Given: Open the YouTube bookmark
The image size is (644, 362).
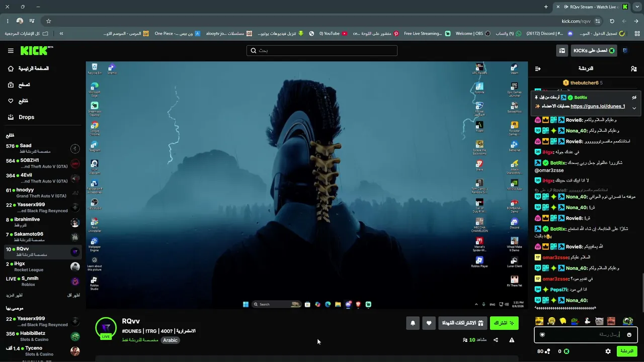Looking at the screenshot, I should pyautogui.click(x=333, y=34).
